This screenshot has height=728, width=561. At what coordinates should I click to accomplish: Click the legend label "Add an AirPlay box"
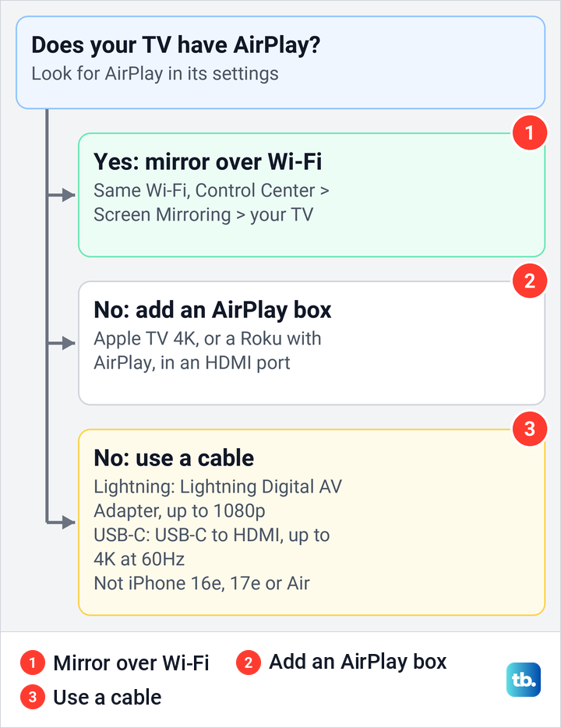pyautogui.click(x=358, y=662)
